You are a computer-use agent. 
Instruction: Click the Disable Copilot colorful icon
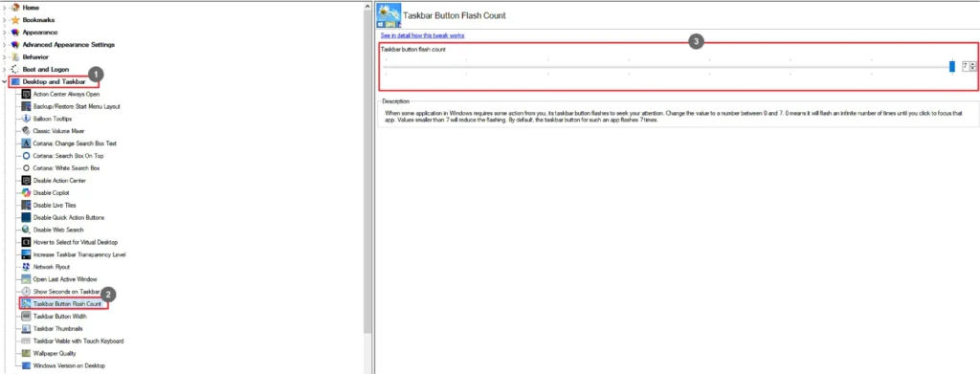(x=26, y=193)
